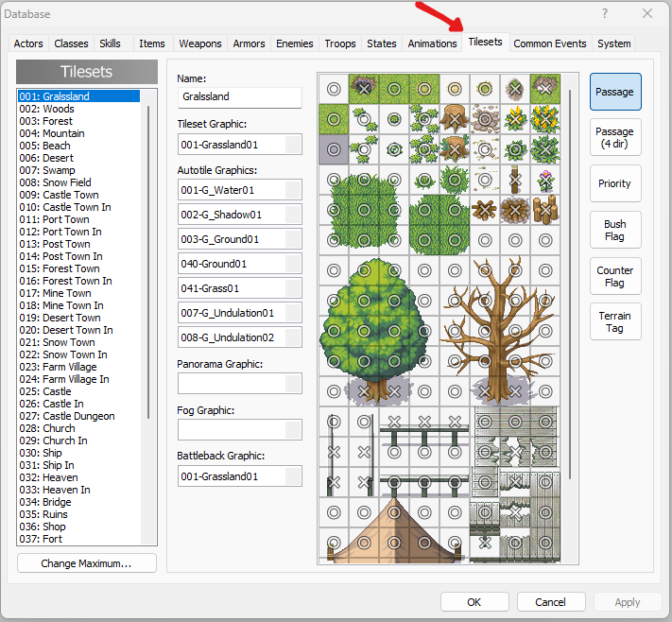
Task: Click the gray stone ground tile
Action: click(334, 149)
